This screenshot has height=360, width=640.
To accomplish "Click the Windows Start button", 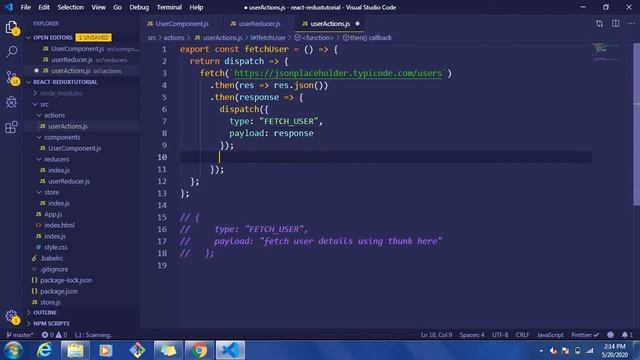I will [13, 350].
